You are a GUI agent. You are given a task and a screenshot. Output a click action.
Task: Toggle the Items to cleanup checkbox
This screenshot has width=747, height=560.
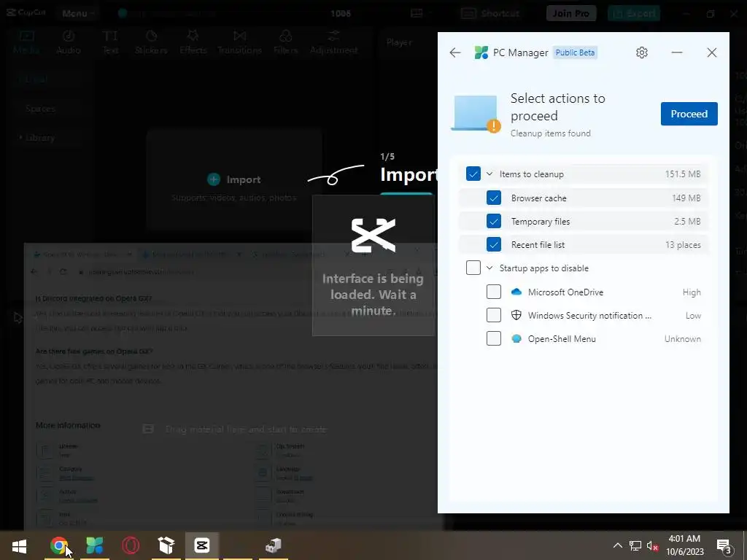[473, 174]
